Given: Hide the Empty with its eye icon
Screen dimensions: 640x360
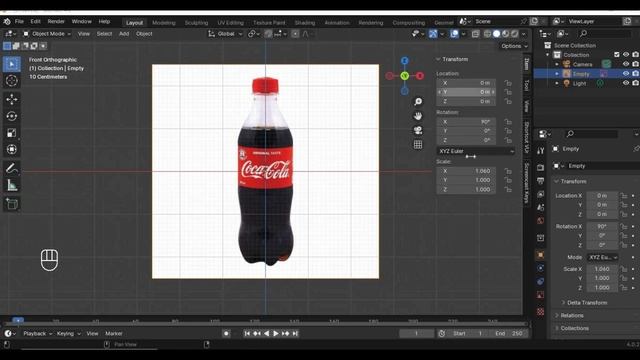Looking at the screenshot, I should 626,73.
